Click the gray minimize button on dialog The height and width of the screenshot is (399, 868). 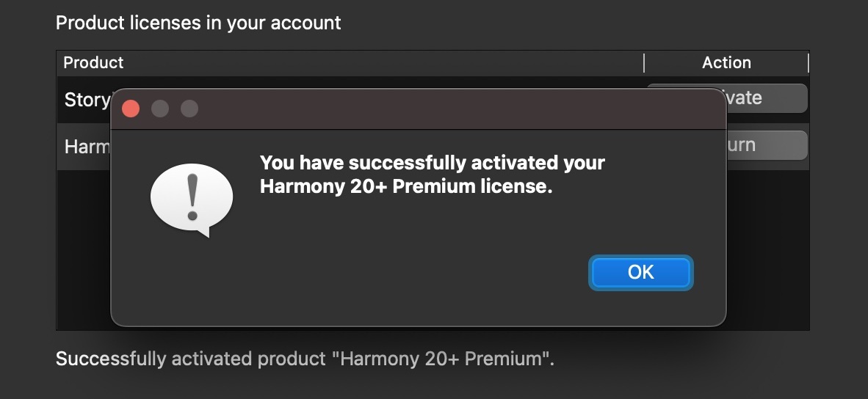point(160,109)
